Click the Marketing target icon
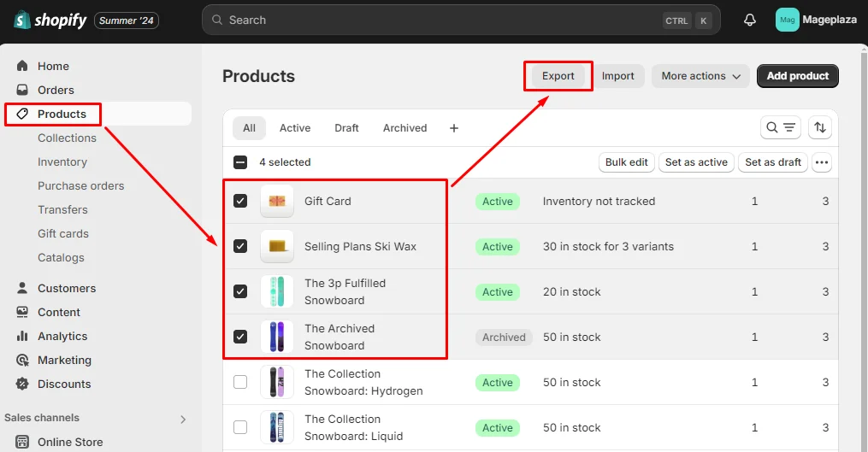Image resolution: width=868 pixels, height=452 pixels. [x=22, y=361]
